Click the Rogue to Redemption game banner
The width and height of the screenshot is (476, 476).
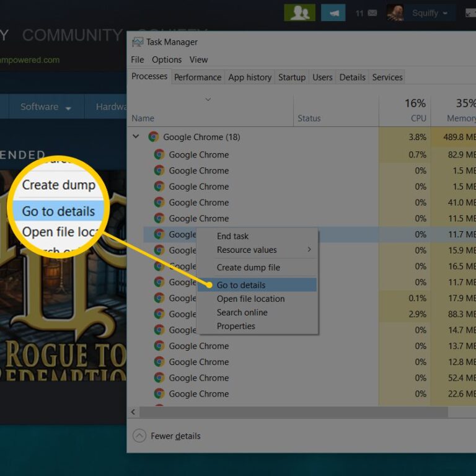pyautogui.click(x=63, y=275)
